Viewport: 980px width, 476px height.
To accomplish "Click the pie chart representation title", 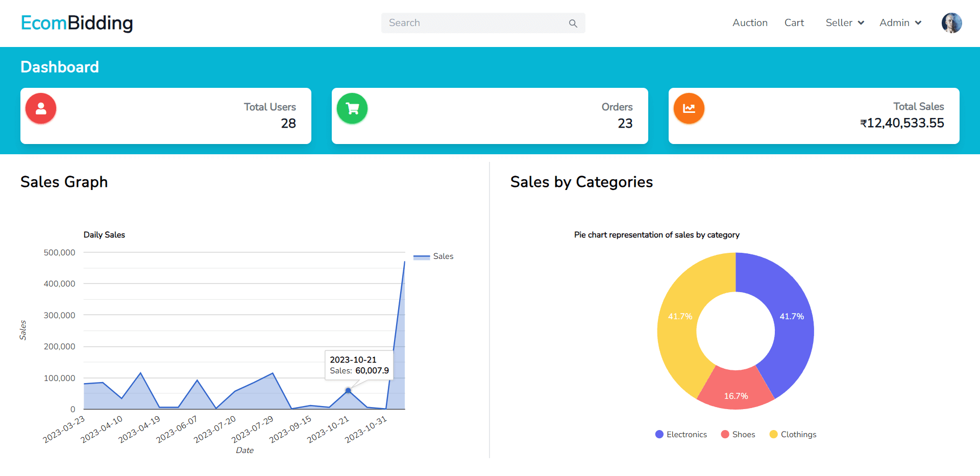I will (656, 234).
